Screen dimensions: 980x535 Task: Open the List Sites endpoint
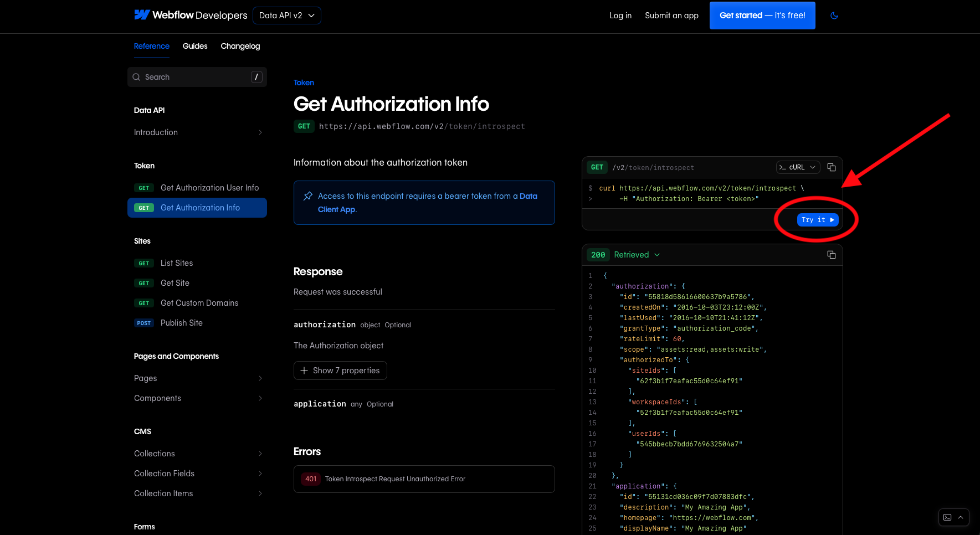tap(197, 263)
